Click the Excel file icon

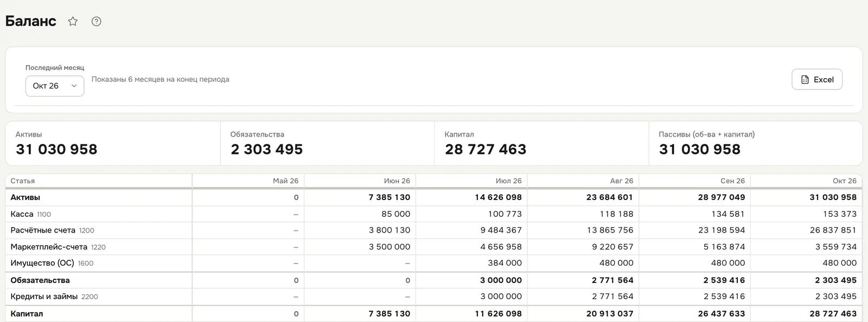805,80
